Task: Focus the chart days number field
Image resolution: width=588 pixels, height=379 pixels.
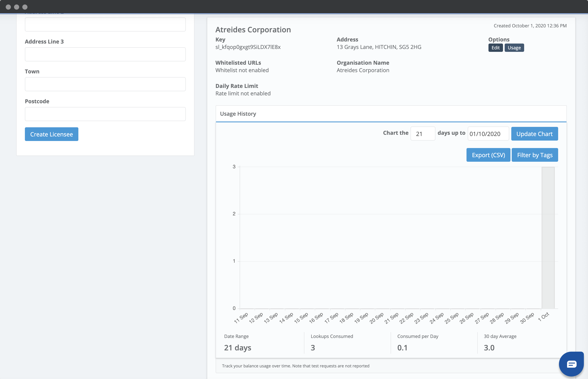Action: point(423,134)
